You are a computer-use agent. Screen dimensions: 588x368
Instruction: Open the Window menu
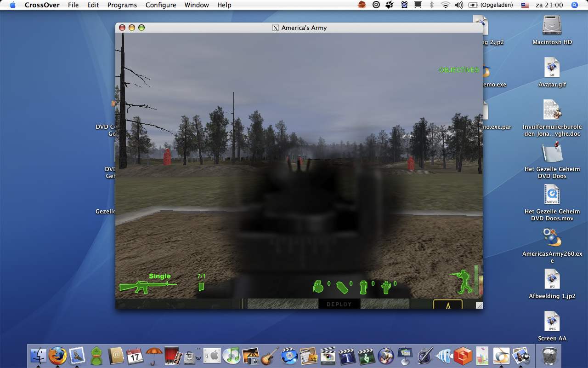pyautogui.click(x=197, y=5)
